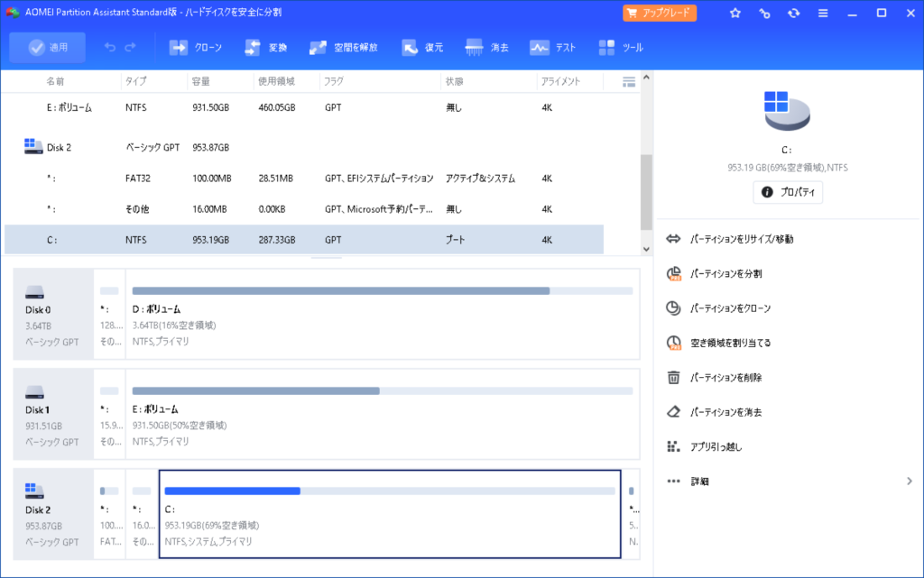Select the Disk 0 3.64TB disk block

point(53,315)
